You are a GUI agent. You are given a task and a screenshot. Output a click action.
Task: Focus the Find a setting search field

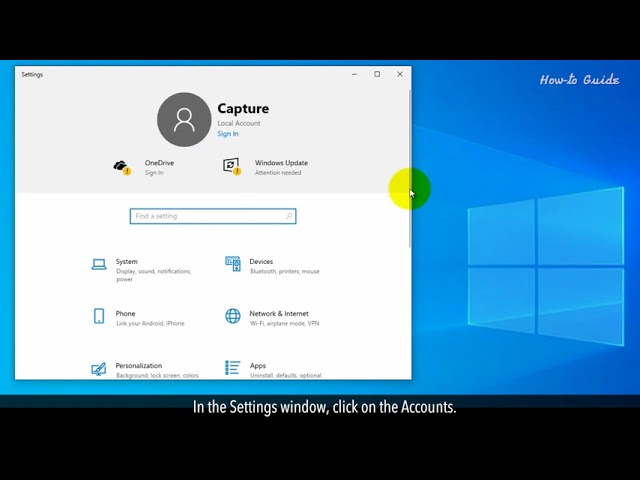213,216
